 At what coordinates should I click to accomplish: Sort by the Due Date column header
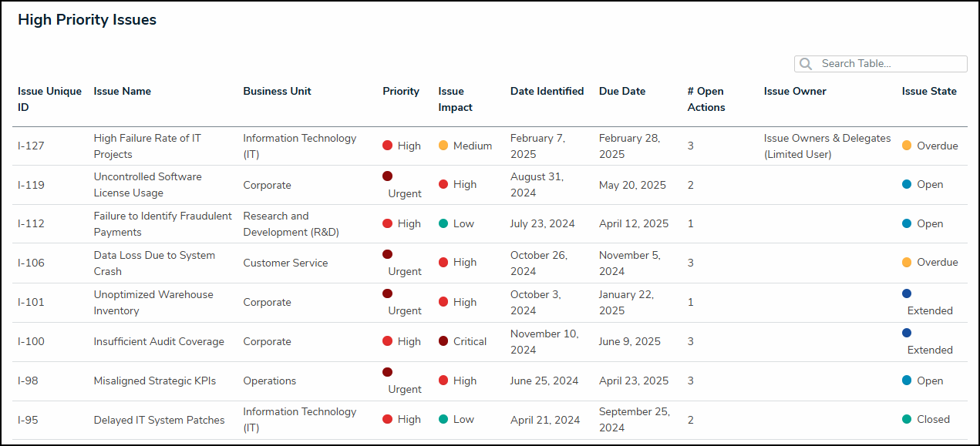pyautogui.click(x=621, y=91)
